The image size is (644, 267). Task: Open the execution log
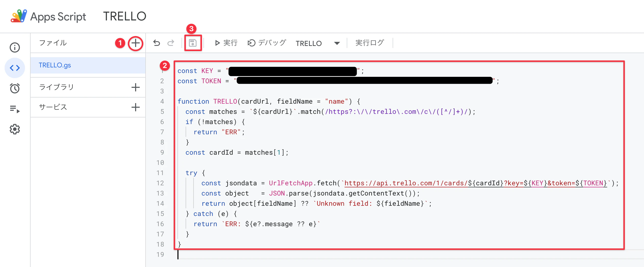point(369,43)
